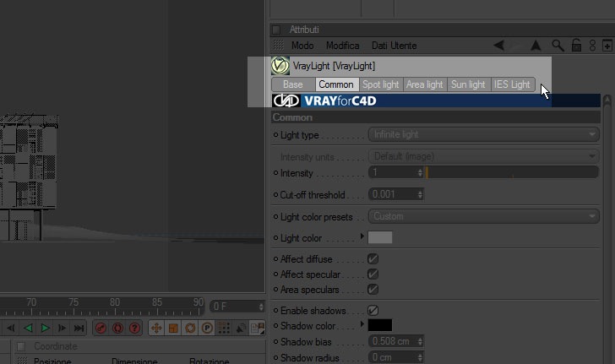Switch to the Spot light tab
The height and width of the screenshot is (364, 615).
click(380, 84)
